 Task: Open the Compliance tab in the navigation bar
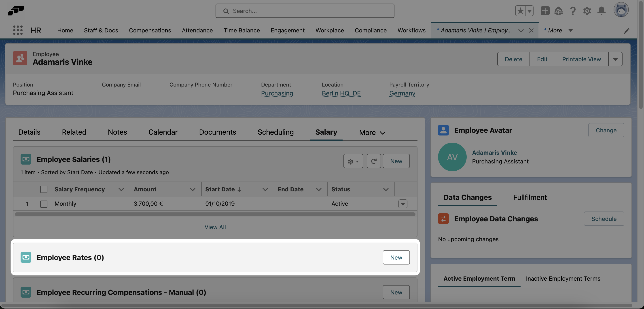[x=371, y=30]
